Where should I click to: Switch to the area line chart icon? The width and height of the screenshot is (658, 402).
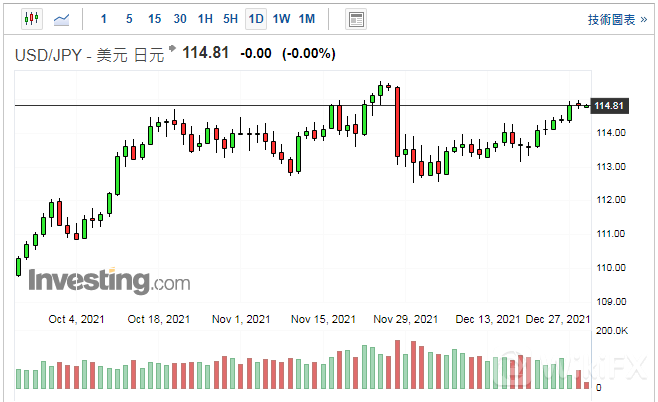point(61,19)
